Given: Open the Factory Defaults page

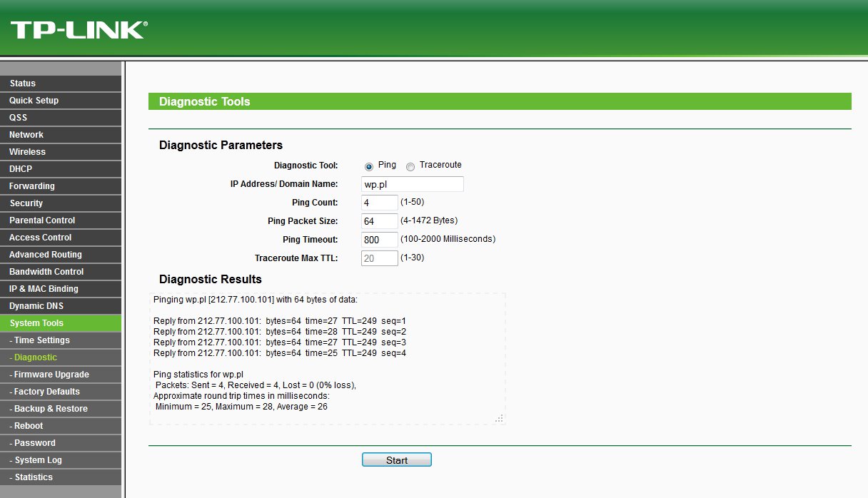Looking at the screenshot, I should (61, 392).
